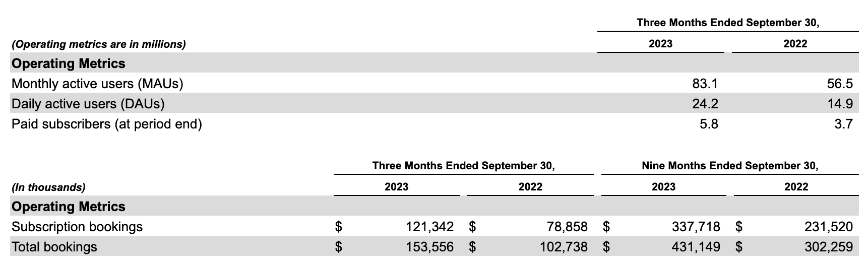Click the "Subscription bookings" row label
868x265 pixels.
pyautogui.click(x=77, y=227)
